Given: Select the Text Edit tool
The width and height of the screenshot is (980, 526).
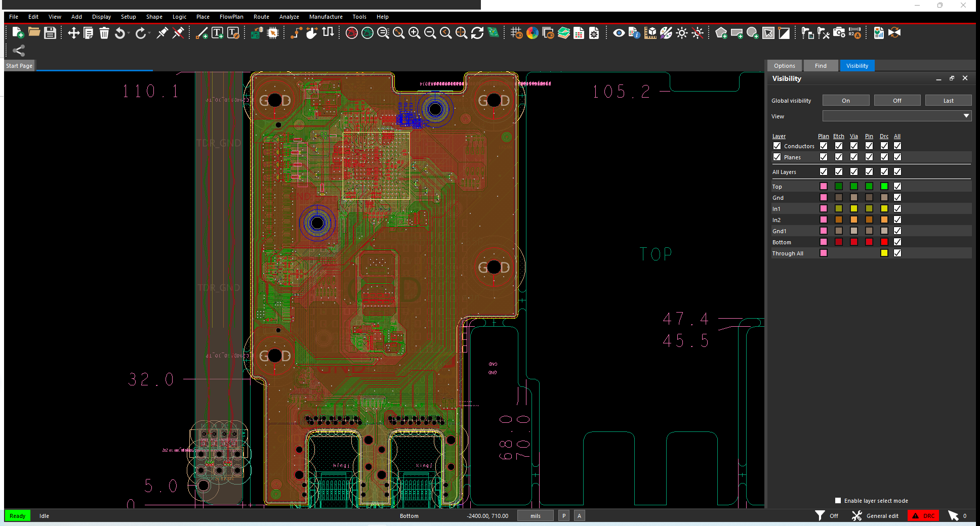Looking at the screenshot, I should (233, 33).
